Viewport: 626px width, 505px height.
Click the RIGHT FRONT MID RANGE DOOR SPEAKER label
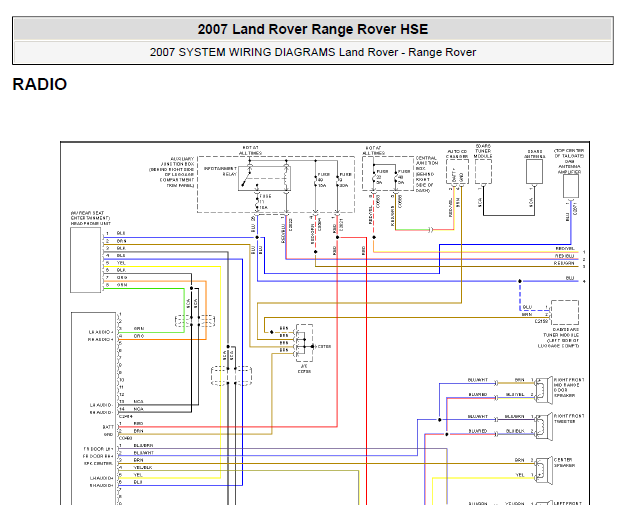(569, 387)
